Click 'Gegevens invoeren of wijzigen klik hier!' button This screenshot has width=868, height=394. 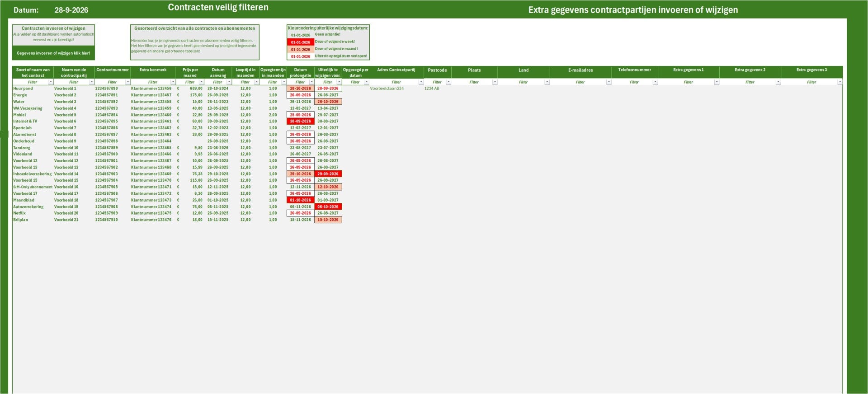pyautogui.click(x=53, y=53)
